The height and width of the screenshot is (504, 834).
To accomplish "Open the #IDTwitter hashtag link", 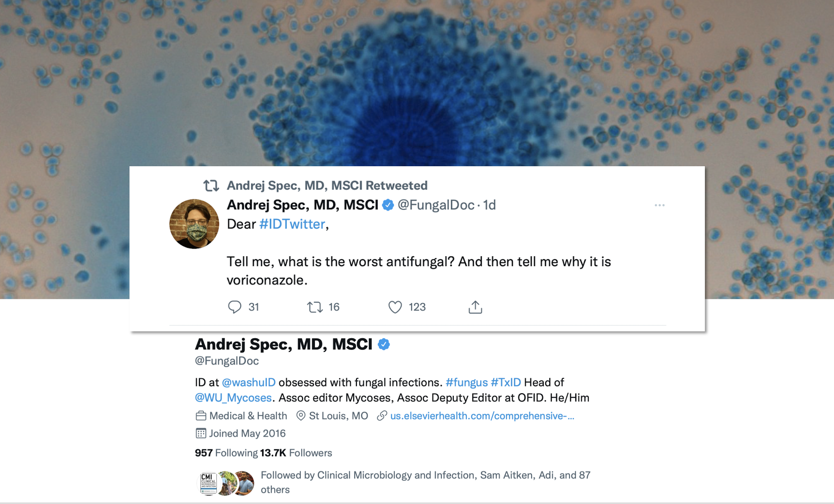I will tap(292, 224).
